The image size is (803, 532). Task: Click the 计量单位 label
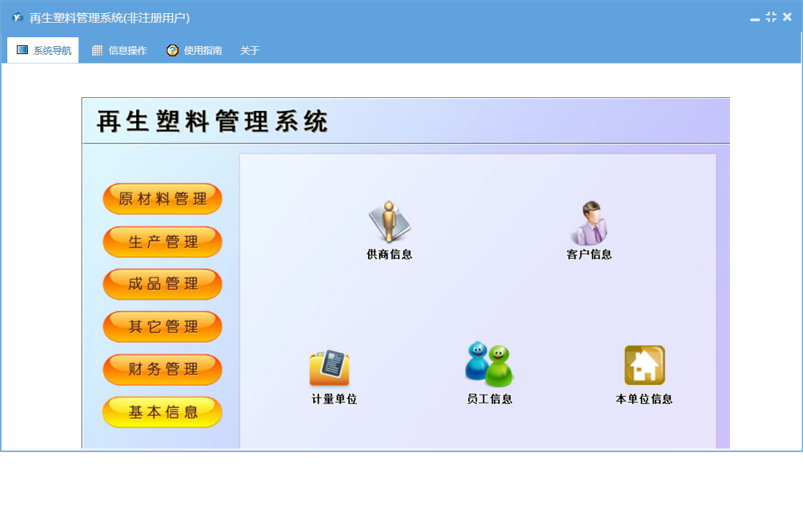(334, 399)
